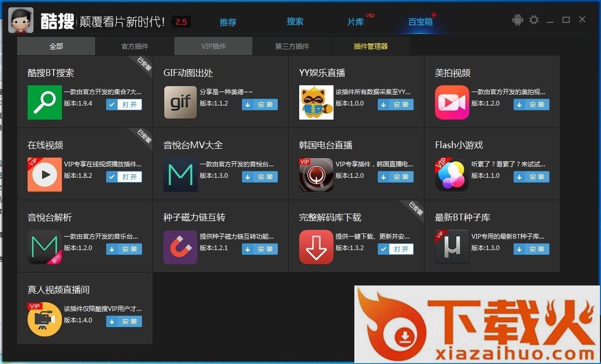Click the 2.5 version badge

(181, 22)
